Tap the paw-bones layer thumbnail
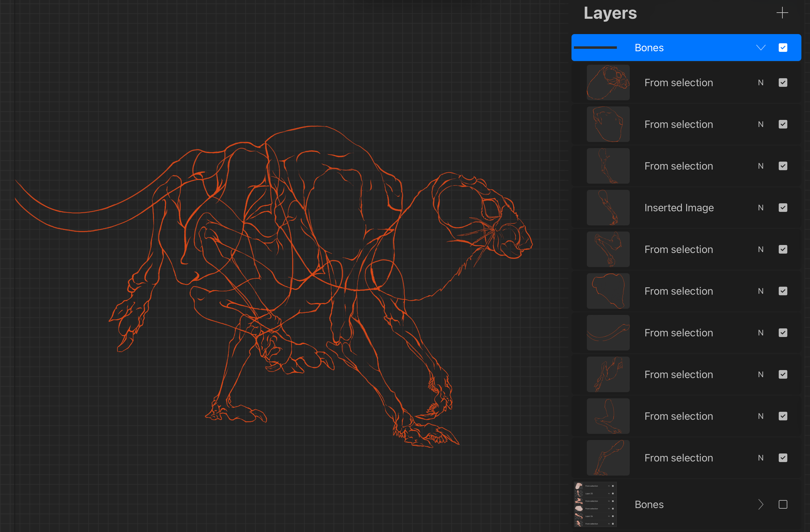Image resolution: width=810 pixels, height=532 pixels. tap(608, 375)
